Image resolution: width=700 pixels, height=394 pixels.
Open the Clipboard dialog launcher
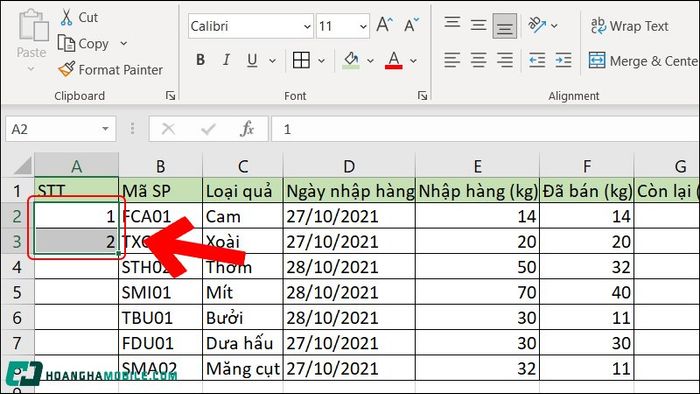coord(170,95)
